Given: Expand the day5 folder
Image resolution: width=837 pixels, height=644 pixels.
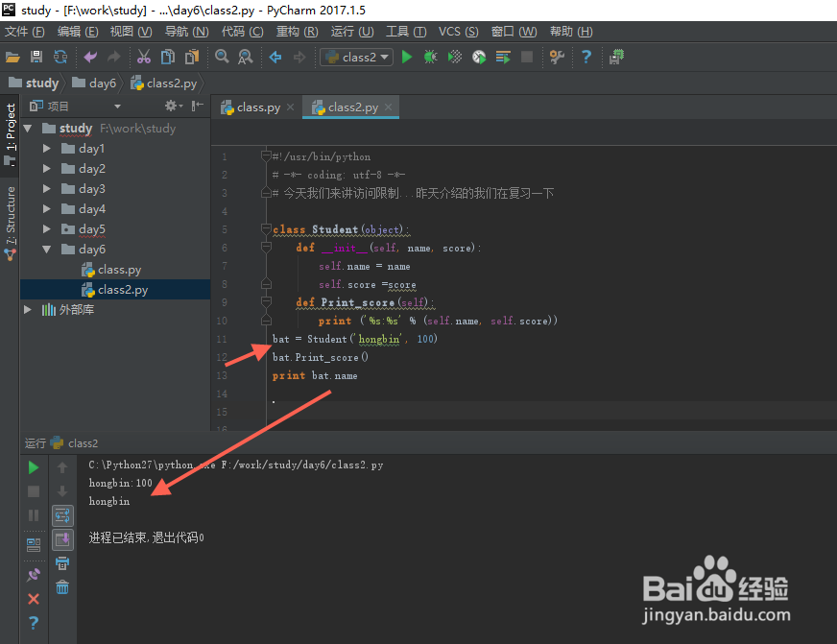Looking at the screenshot, I should tap(46, 228).
